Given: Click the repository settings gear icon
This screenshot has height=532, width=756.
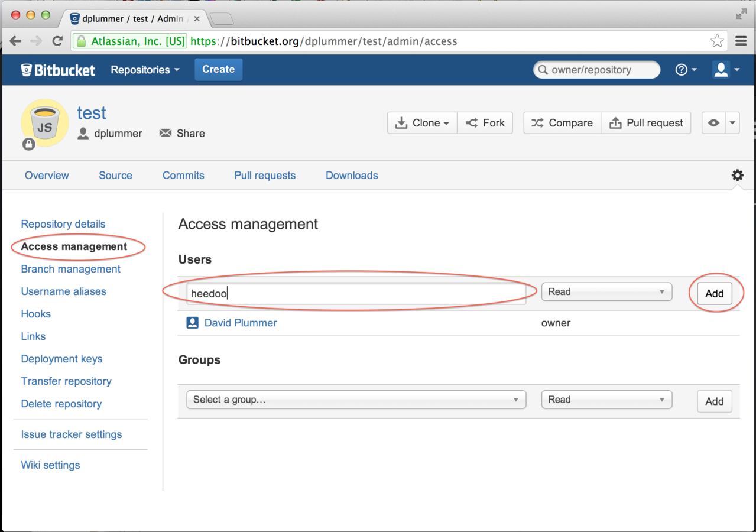Looking at the screenshot, I should (737, 175).
